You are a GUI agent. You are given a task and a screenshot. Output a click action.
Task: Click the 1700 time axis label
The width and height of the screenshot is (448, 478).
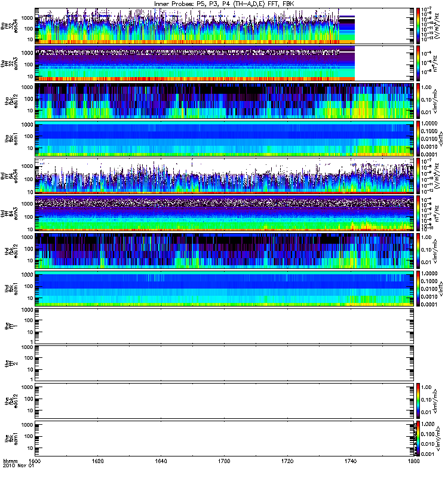pos(224,461)
